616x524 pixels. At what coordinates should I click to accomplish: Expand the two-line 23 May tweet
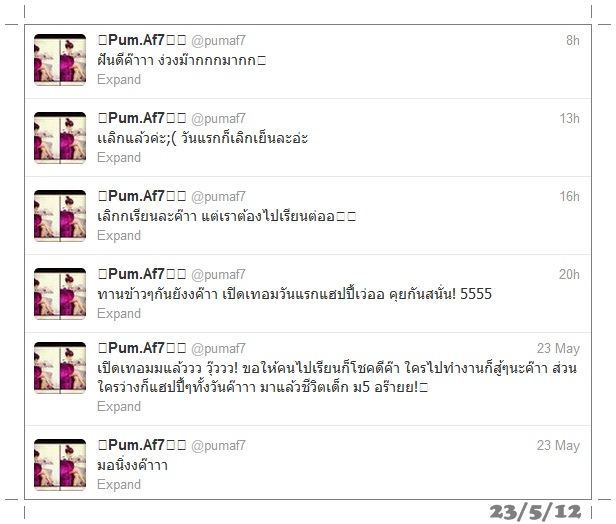[119, 406]
